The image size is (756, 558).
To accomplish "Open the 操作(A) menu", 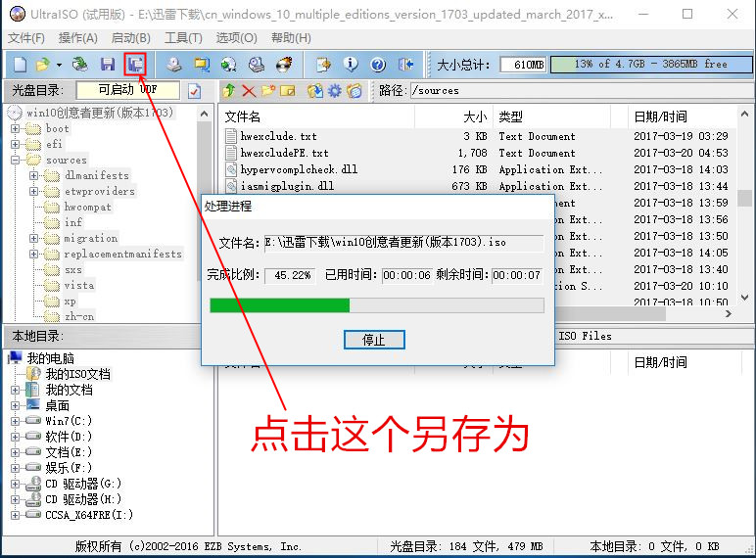I will [x=77, y=37].
